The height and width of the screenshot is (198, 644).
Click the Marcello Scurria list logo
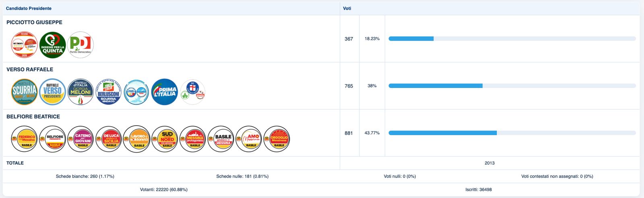(x=25, y=92)
